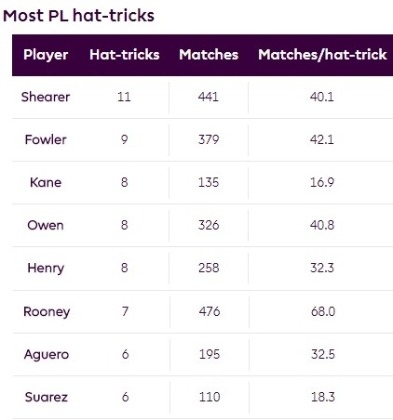The height and width of the screenshot is (420, 393).
Task: Select the Fowler player name
Action: [46, 139]
